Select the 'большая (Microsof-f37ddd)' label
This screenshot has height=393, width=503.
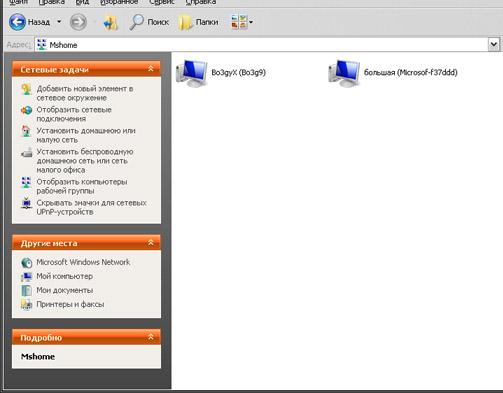[x=411, y=72]
